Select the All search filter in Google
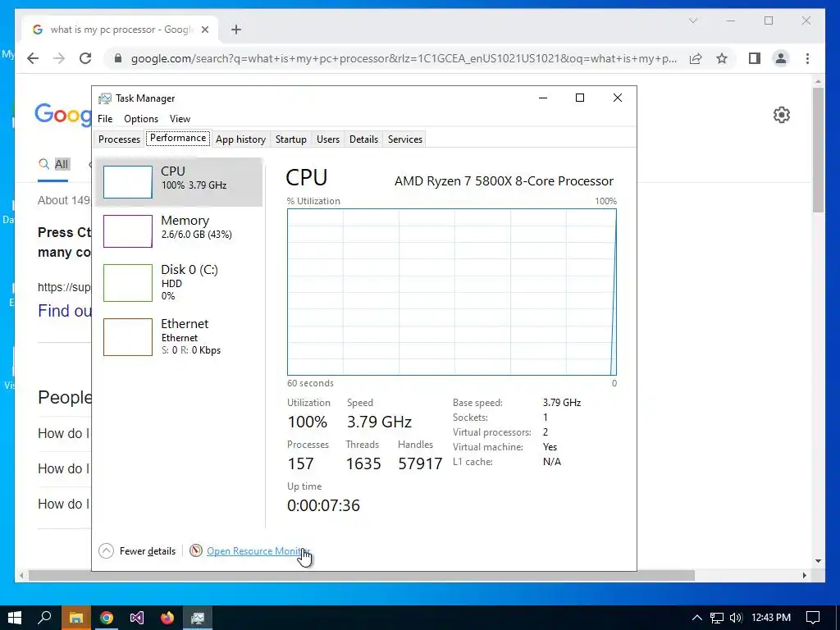Viewport: 840px width, 630px height. coord(53,164)
